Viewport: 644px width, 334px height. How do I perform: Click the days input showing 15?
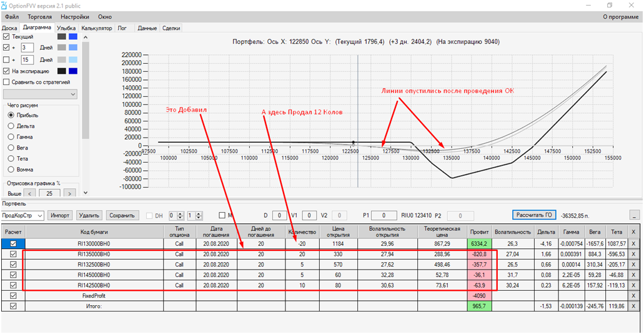pyautogui.click(x=27, y=59)
